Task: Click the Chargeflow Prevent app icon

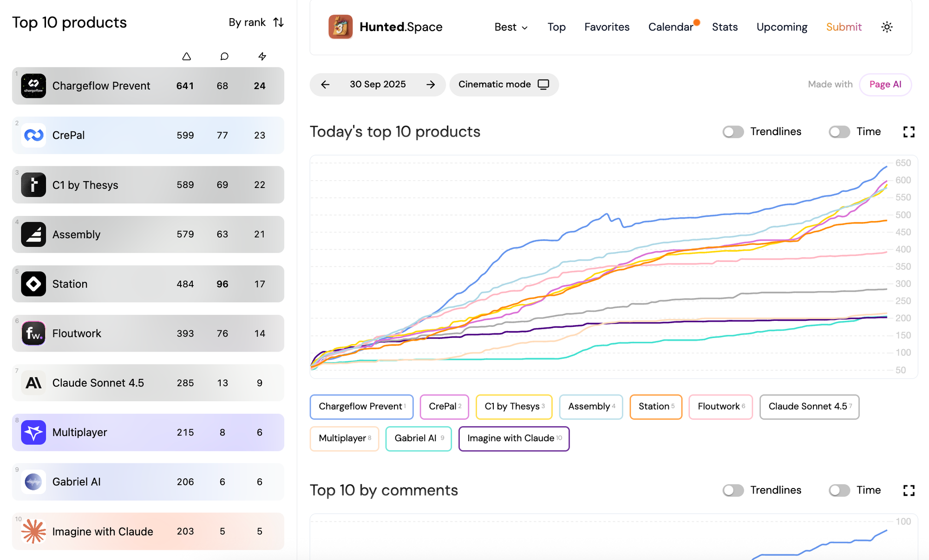Action: (33, 85)
